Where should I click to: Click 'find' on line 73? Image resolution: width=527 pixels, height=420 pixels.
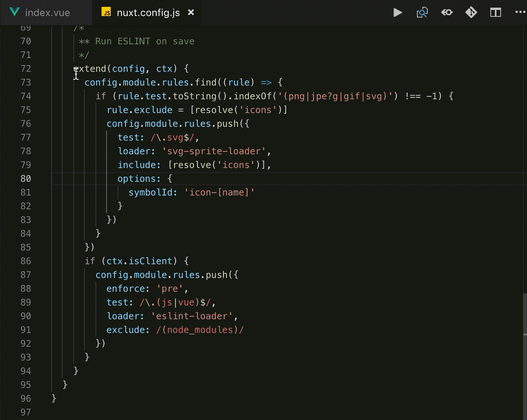coord(206,82)
